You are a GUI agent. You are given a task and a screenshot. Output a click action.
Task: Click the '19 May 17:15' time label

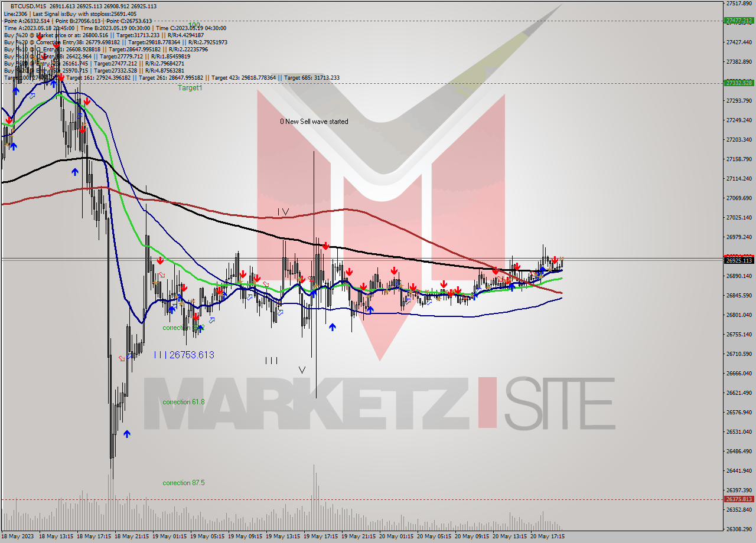pyautogui.click(x=322, y=537)
